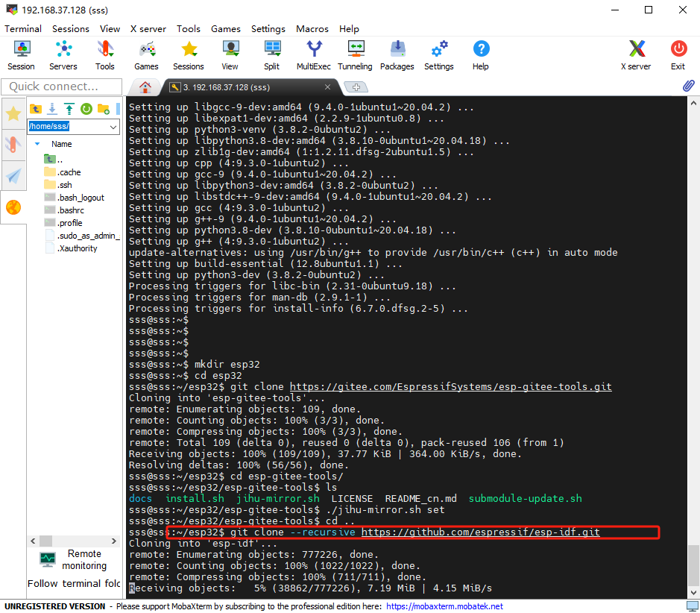Toggle sort arrow beside Name column
Screen dimensions: 700x613
point(37,144)
